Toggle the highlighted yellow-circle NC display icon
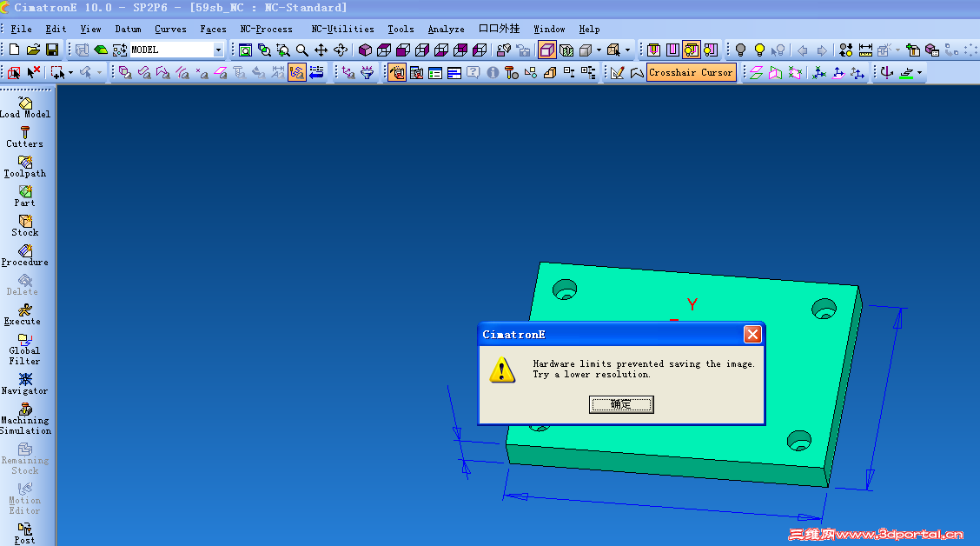 (692, 50)
